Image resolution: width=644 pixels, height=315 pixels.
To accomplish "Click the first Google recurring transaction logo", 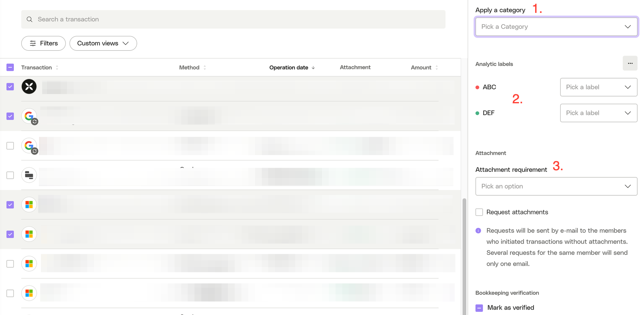I will coord(29,116).
